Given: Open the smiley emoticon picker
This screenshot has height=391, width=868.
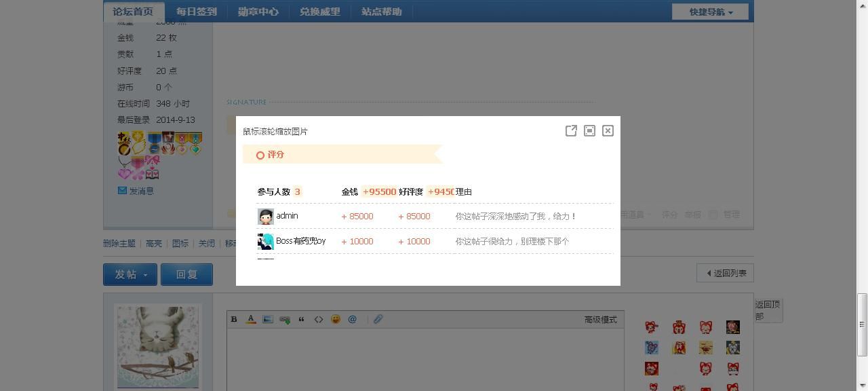Looking at the screenshot, I should click(x=336, y=319).
